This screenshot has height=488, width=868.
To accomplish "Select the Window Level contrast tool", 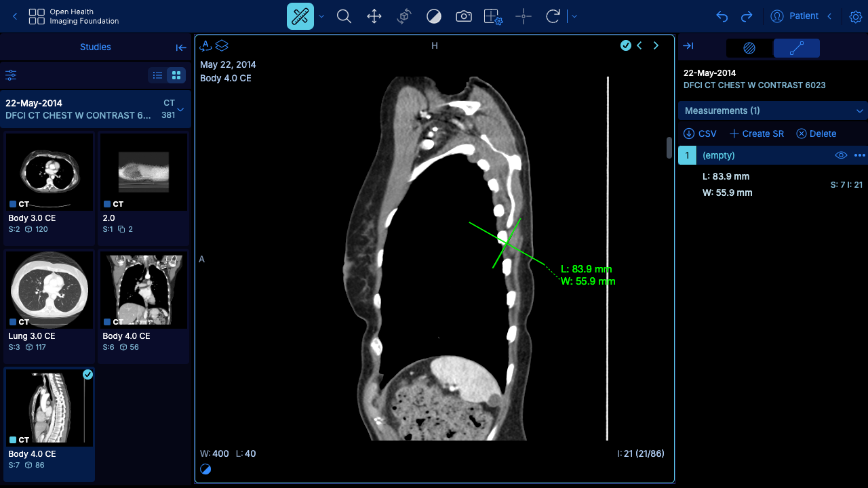I will tap(434, 16).
